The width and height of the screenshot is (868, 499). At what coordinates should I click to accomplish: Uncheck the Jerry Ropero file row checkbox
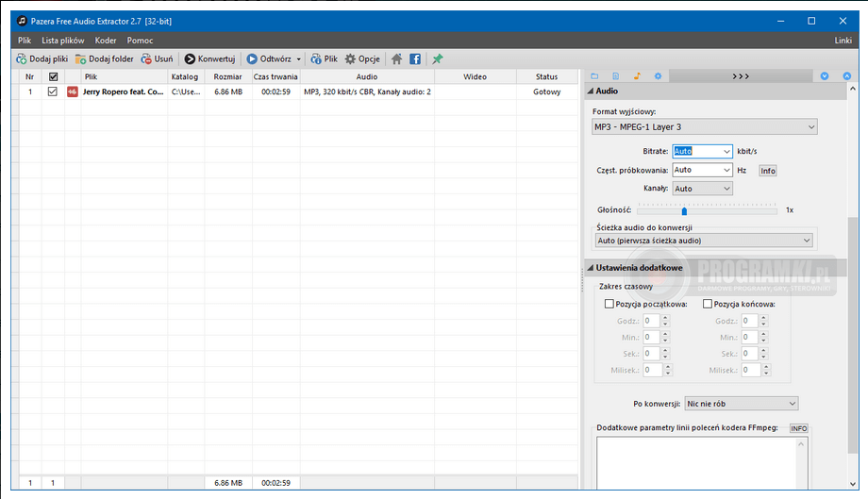pyautogui.click(x=53, y=91)
